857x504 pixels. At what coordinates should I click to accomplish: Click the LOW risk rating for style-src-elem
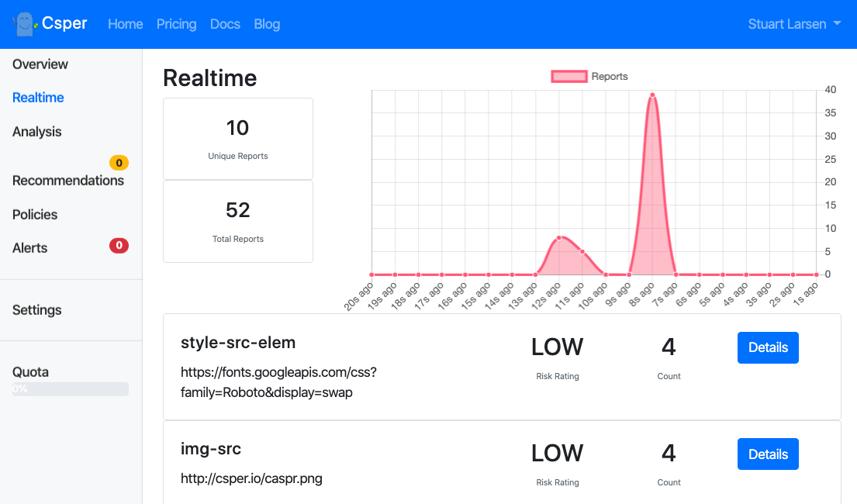[x=558, y=347]
